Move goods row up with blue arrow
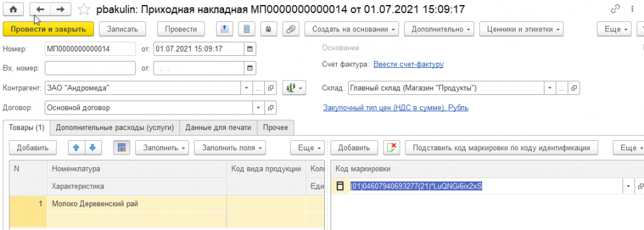This screenshot has width=644, height=230. (76, 148)
